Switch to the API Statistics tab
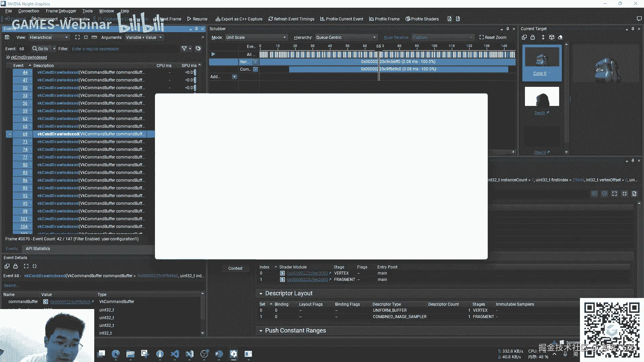Image resolution: width=644 pixels, height=362 pixels. [38, 249]
